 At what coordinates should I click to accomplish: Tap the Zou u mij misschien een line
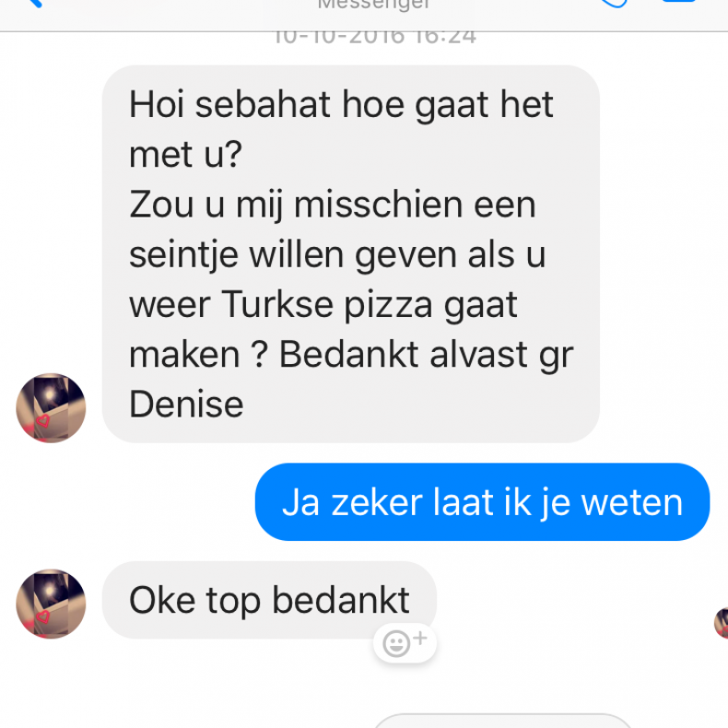[333, 205]
